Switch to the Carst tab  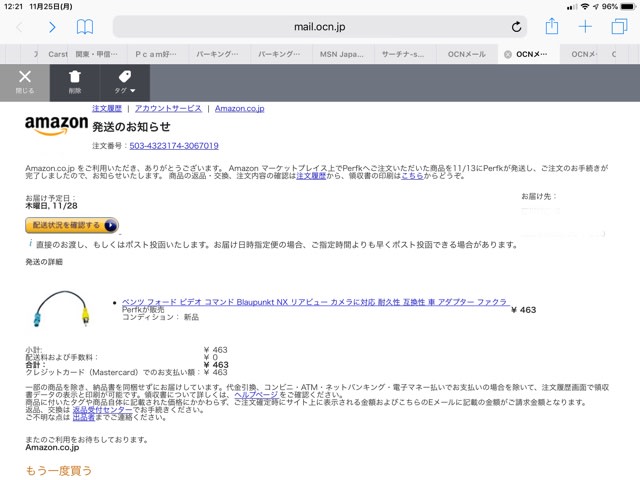(x=58, y=54)
